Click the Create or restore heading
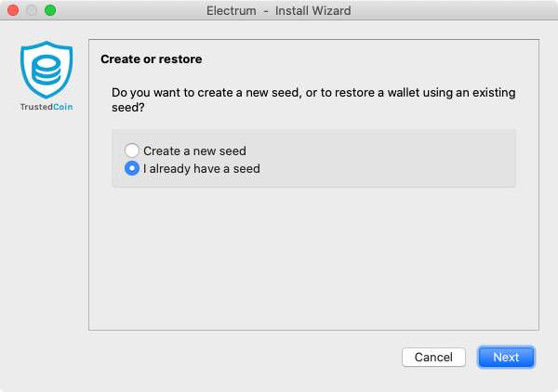This screenshot has width=558, height=392. pos(152,59)
